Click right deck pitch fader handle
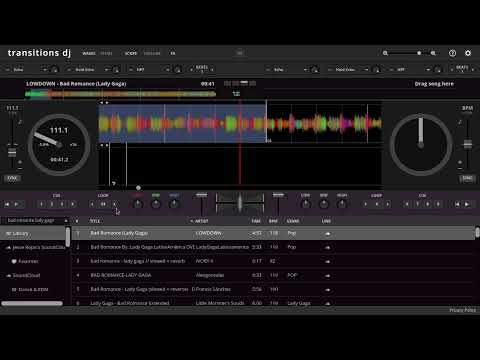The height and width of the screenshot is (360, 480). click(x=468, y=144)
